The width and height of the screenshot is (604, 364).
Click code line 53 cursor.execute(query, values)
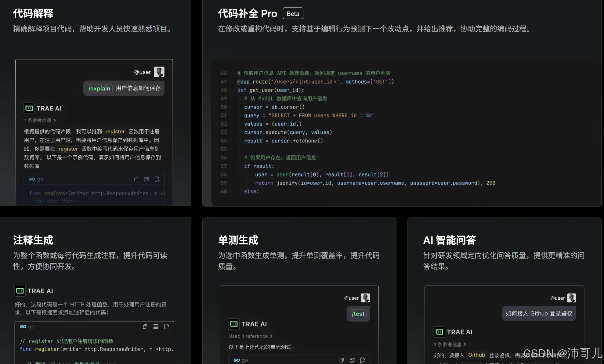click(288, 132)
